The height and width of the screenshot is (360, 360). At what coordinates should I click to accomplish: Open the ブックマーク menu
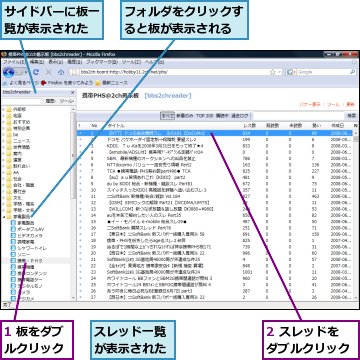(102, 62)
